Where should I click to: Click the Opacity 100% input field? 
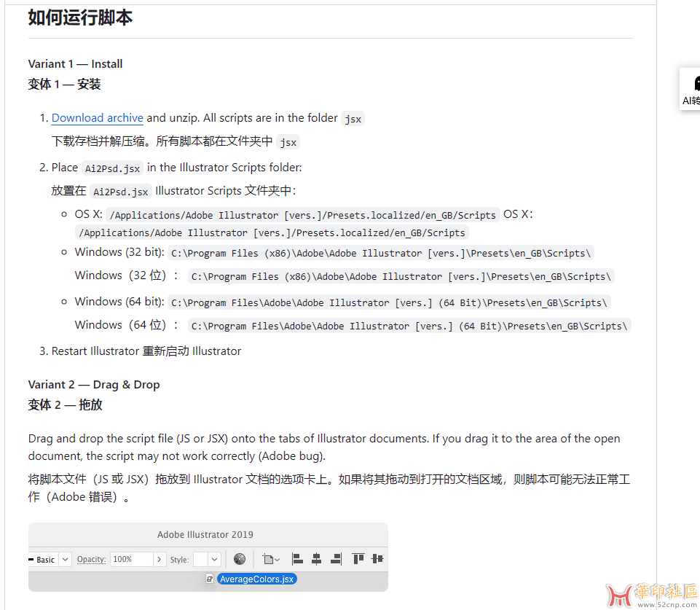(x=131, y=559)
